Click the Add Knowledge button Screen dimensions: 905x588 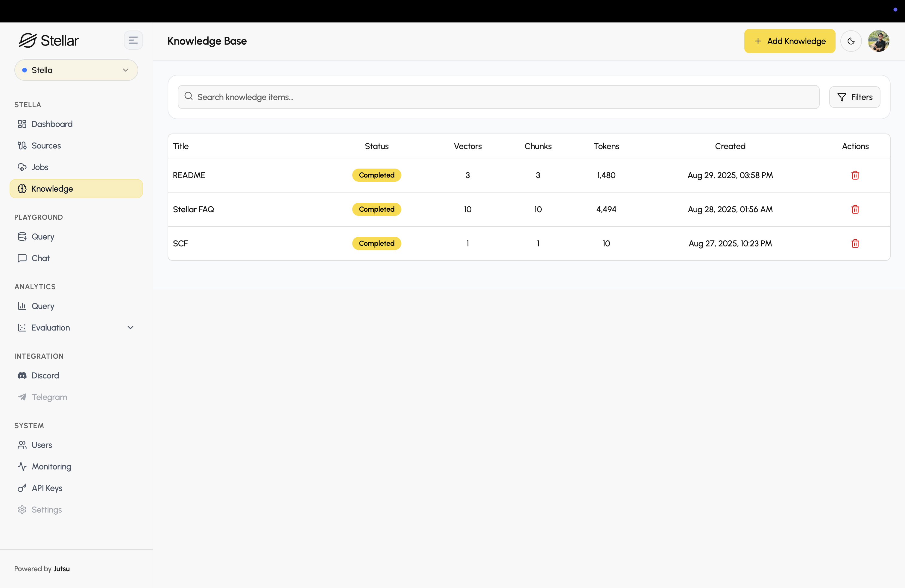(789, 41)
